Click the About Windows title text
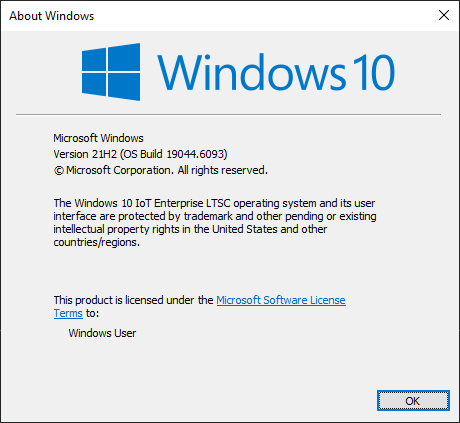Viewport: 460px width, 423px height. [x=52, y=16]
